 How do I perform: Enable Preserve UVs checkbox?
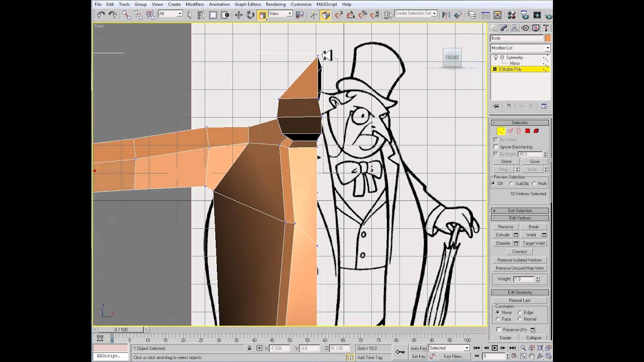499,329
